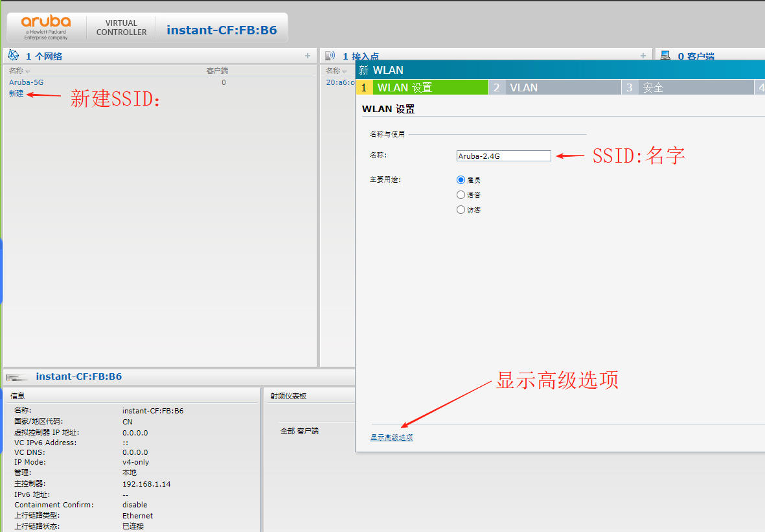Click the IP Mode value v4-only
The image size is (765, 532).
click(135, 462)
